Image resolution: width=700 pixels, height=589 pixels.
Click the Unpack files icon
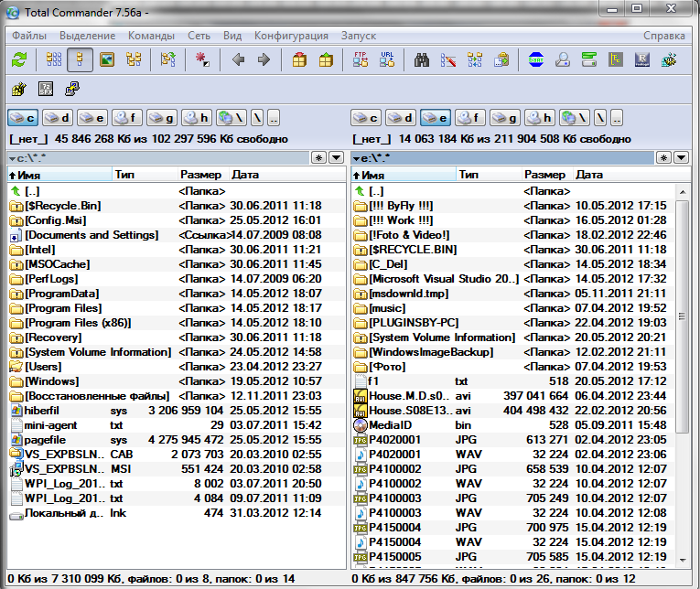pyautogui.click(x=326, y=59)
